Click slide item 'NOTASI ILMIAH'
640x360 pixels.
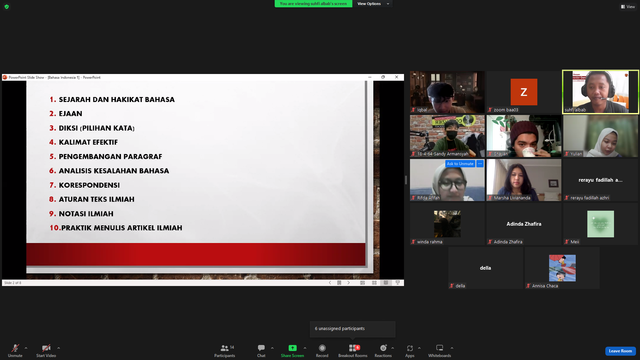pos(86,214)
